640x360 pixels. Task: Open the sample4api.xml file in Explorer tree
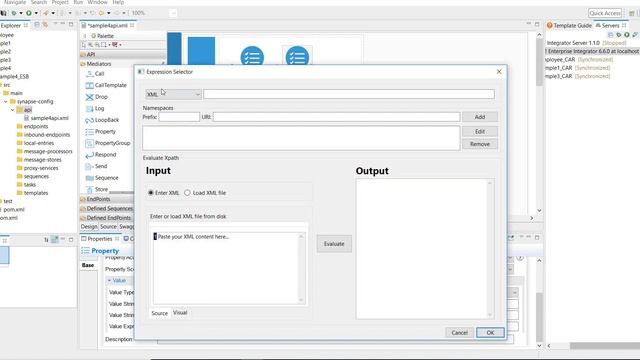coord(46,118)
